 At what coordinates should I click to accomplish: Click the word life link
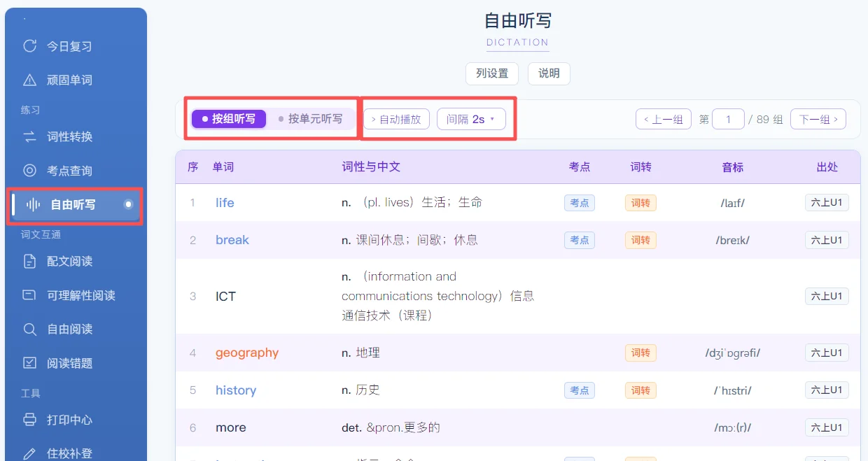[x=225, y=203]
